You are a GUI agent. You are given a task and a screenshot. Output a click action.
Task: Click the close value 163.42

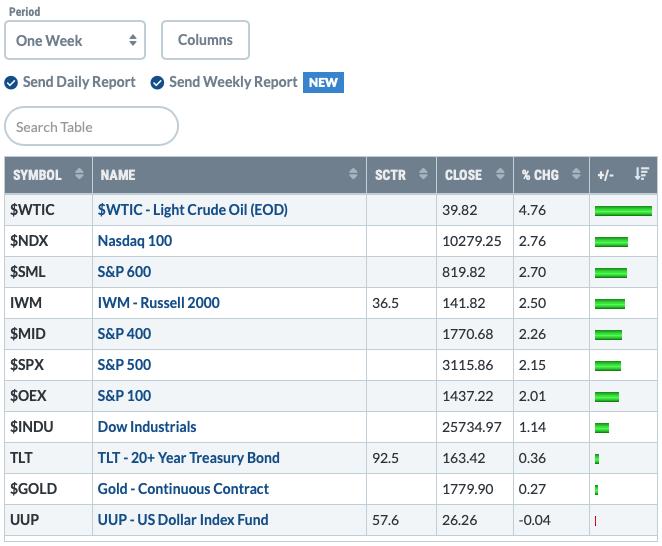tap(463, 458)
